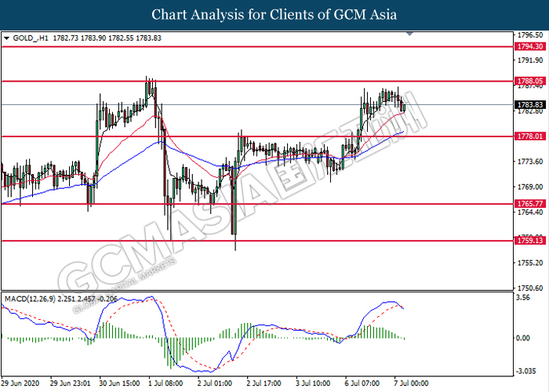Screen dimensions: 549x392
Task: Select the 1794.30 red price label
Action: pyautogui.click(x=528, y=47)
